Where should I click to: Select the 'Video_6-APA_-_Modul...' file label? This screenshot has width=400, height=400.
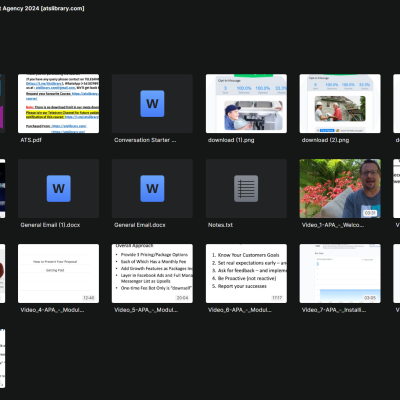(240, 310)
